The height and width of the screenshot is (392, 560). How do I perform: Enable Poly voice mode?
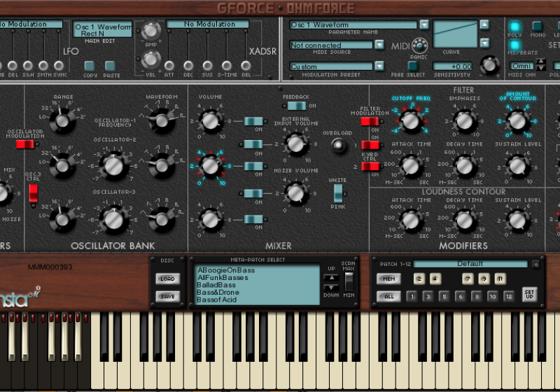click(515, 27)
